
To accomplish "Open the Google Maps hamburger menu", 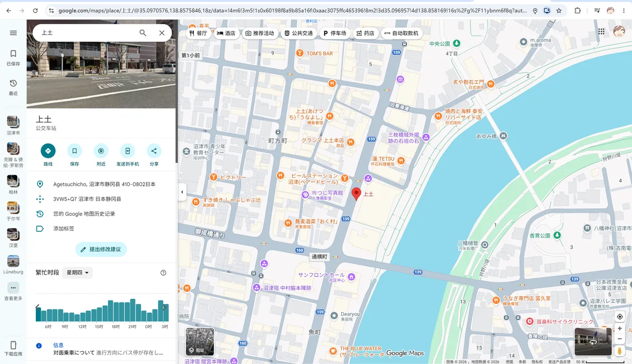I will 13,33.
